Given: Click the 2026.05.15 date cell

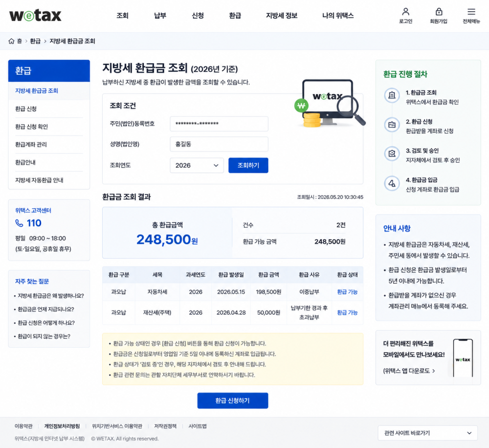Looking at the screenshot, I should [x=231, y=292].
